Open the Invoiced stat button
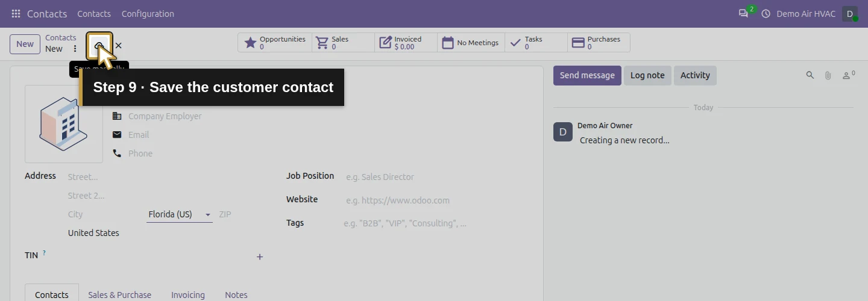 [406, 43]
